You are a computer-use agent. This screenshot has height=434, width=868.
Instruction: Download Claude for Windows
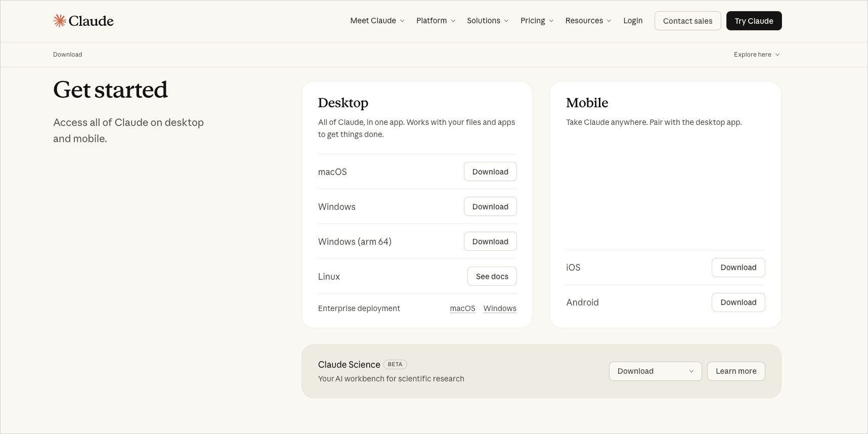490,206
